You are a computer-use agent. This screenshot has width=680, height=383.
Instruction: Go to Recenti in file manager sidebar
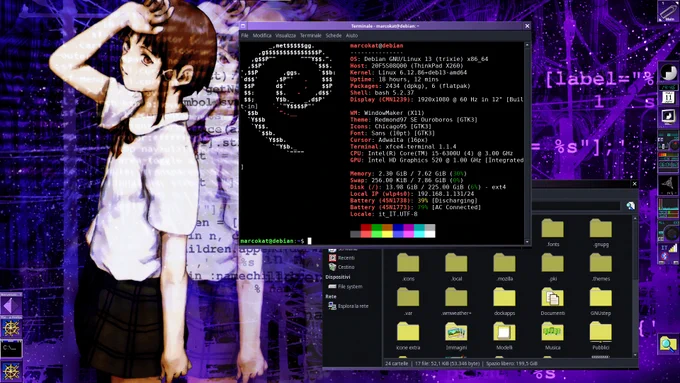342,258
